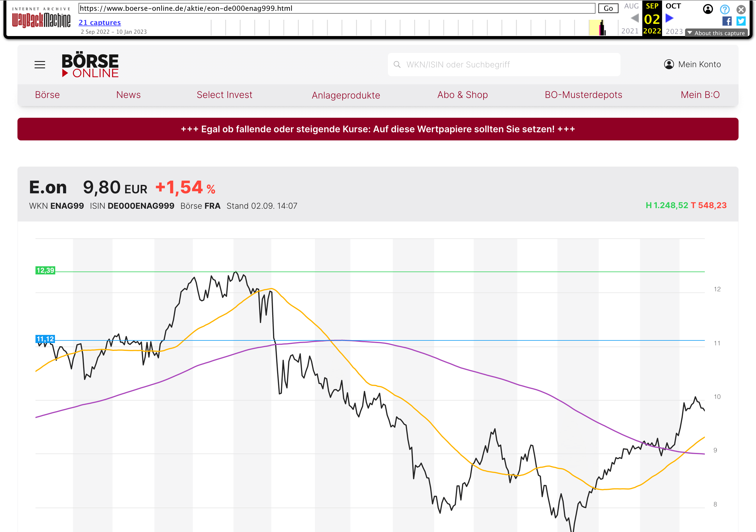Click the red Wertpapiere promo banner
Screen dimensions: 756x532
point(378,129)
